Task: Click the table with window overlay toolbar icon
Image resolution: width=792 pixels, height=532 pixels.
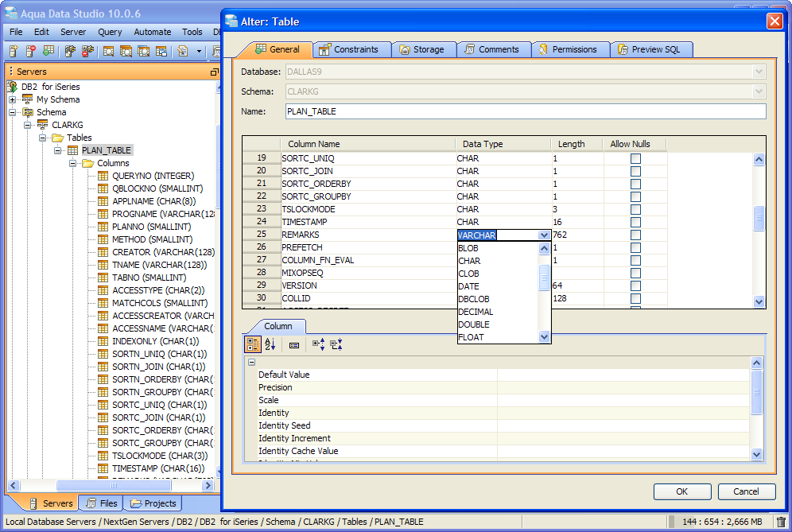Action: pos(161,51)
